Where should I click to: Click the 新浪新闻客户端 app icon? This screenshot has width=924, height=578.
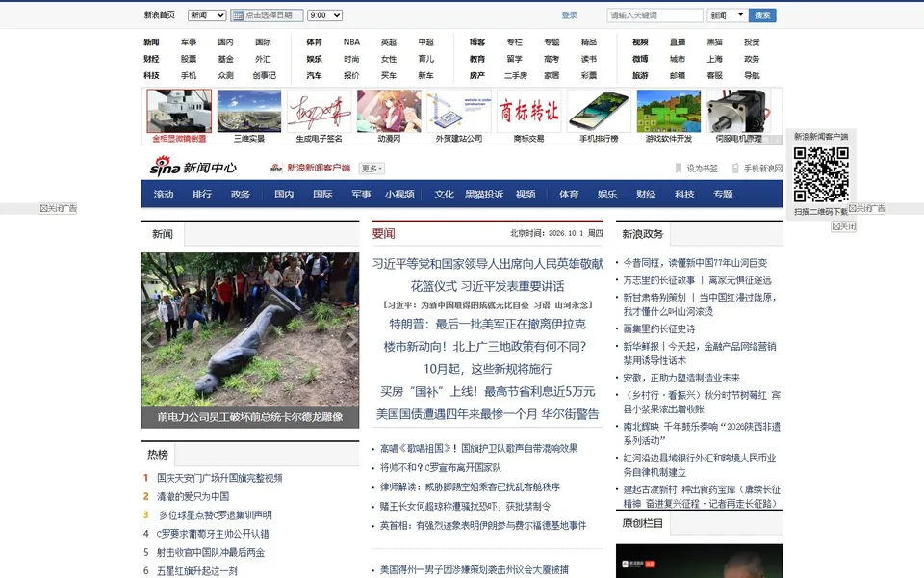coord(276,168)
